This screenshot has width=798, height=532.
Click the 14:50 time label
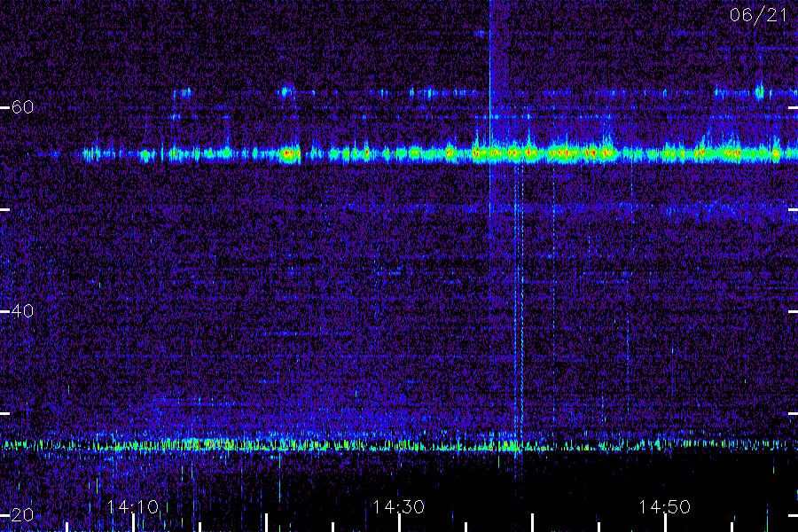pyautogui.click(x=665, y=507)
